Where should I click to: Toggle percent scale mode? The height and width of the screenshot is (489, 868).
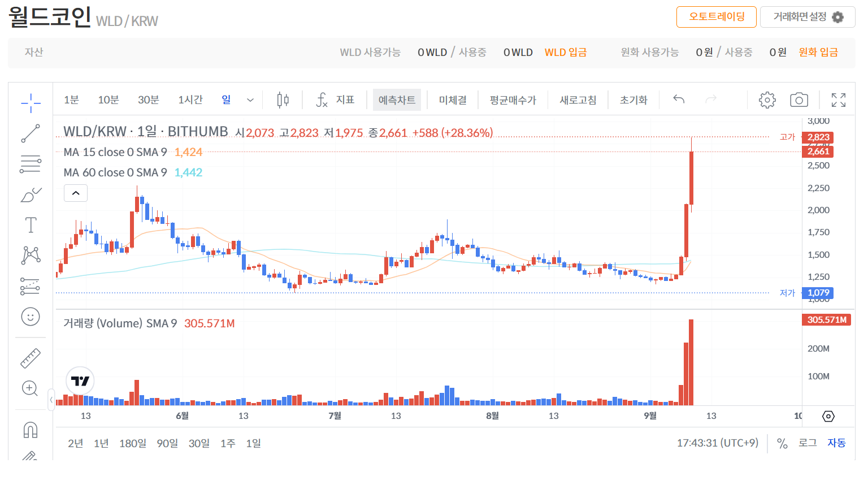782,443
